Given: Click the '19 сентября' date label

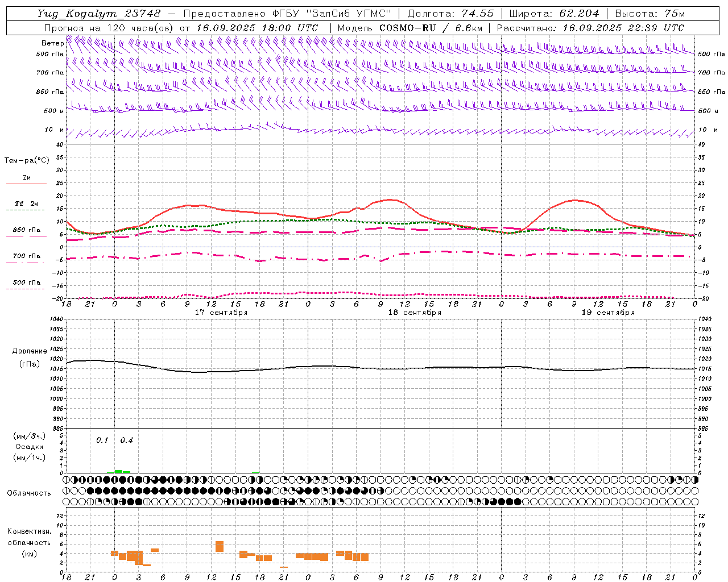Looking at the screenshot, I should point(608,313).
